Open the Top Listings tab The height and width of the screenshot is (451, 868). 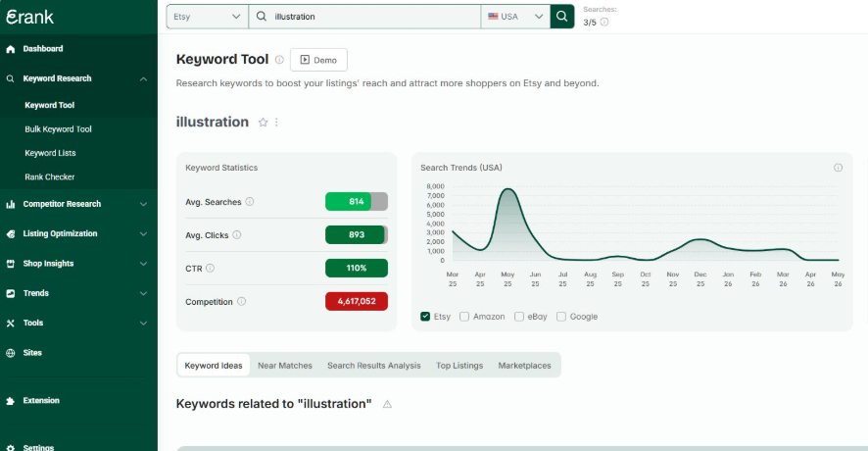[x=459, y=366]
